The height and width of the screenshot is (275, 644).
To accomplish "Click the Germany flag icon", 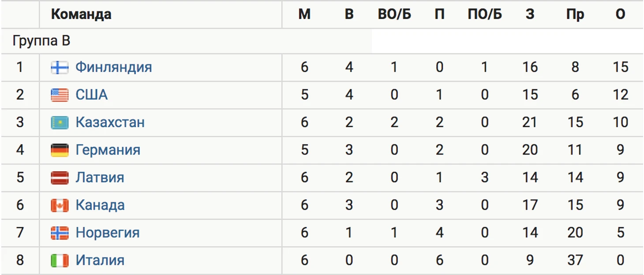I will pos(60,150).
